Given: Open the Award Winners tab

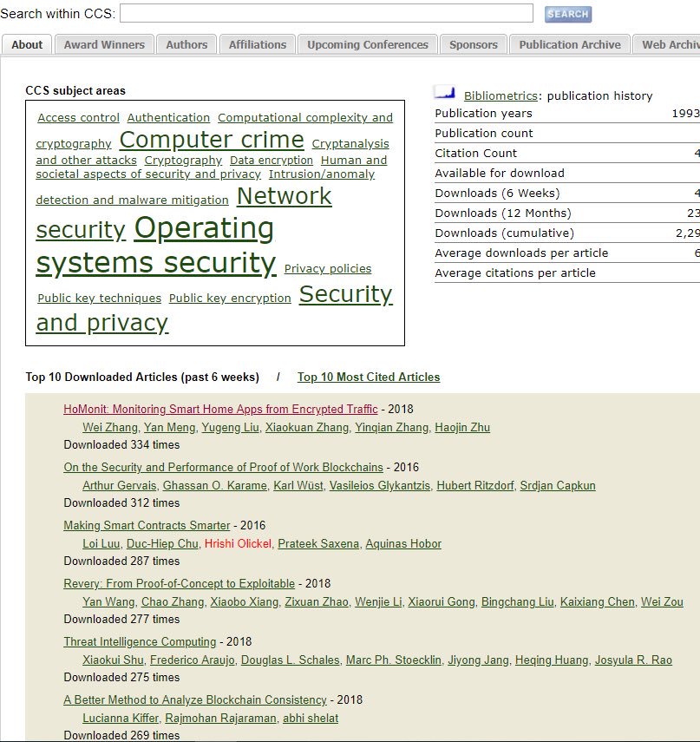Looking at the screenshot, I should click(104, 44).
